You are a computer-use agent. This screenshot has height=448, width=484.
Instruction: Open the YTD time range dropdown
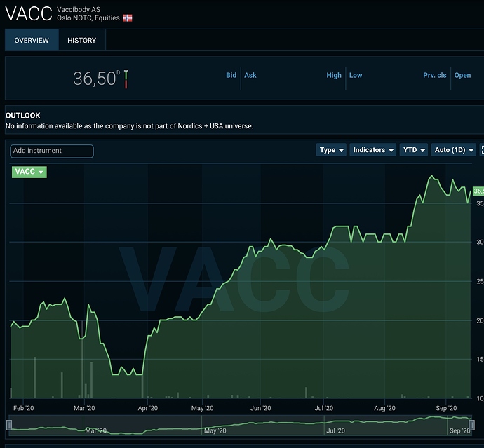click(414, 150)
